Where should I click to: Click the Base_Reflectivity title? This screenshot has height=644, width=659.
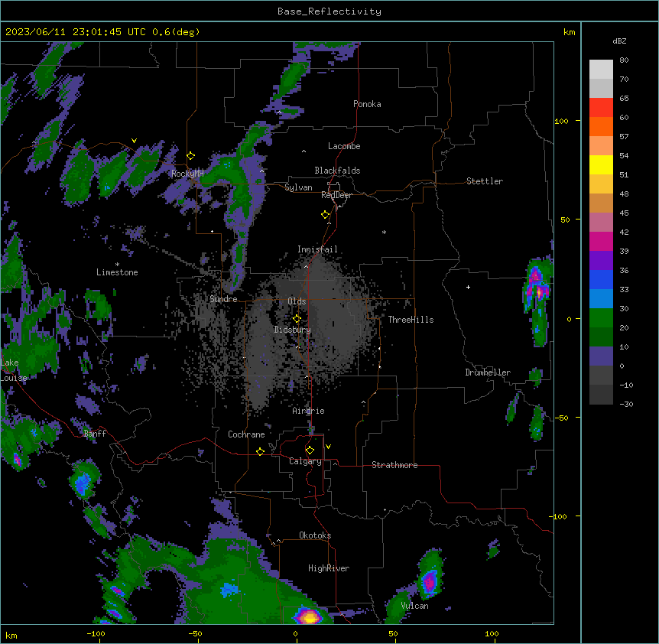329,11
